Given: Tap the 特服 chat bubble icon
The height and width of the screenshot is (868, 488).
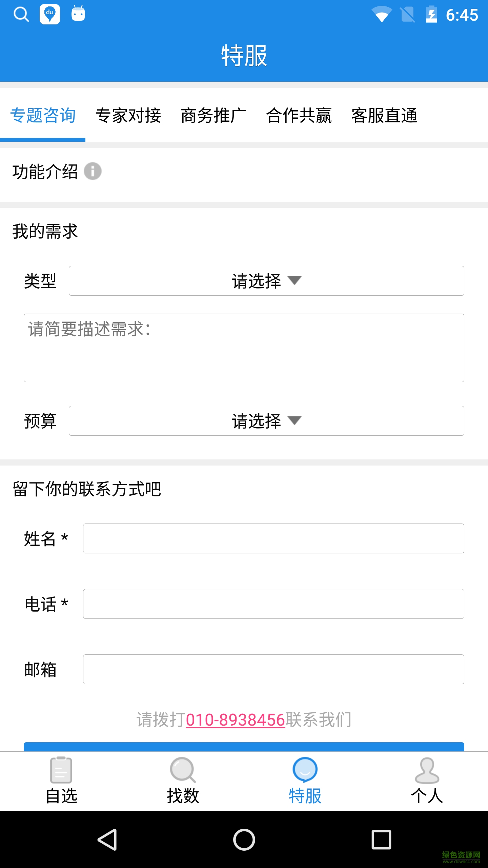Looking at the screenshot, I should 305,770.
